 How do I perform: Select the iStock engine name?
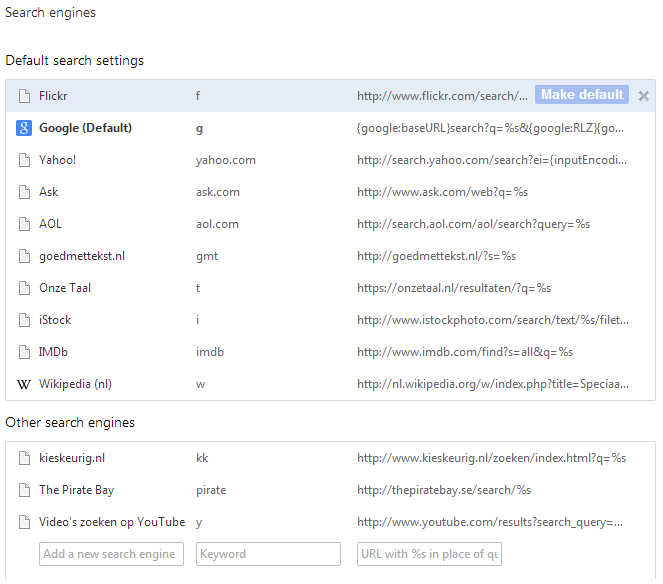(x=55, y=320)
